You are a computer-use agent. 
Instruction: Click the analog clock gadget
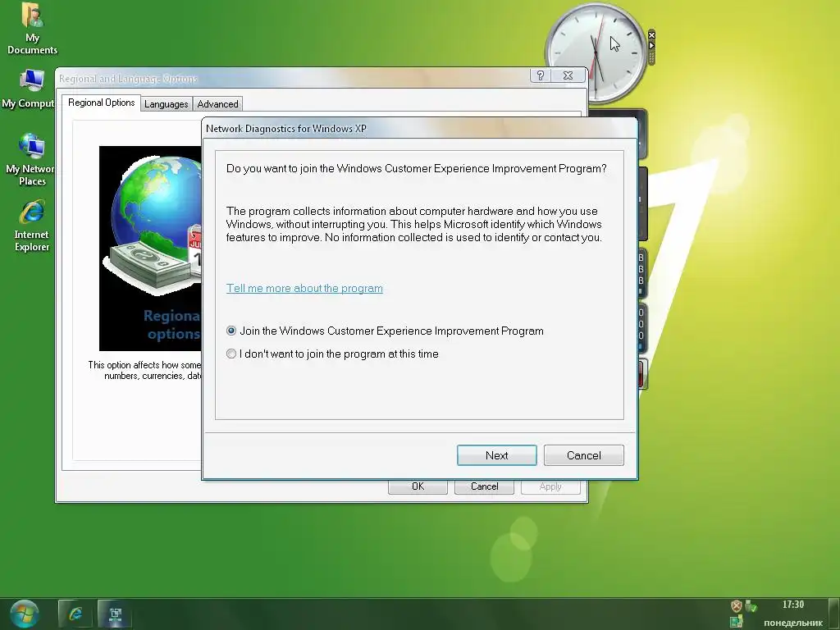[596, 52]
